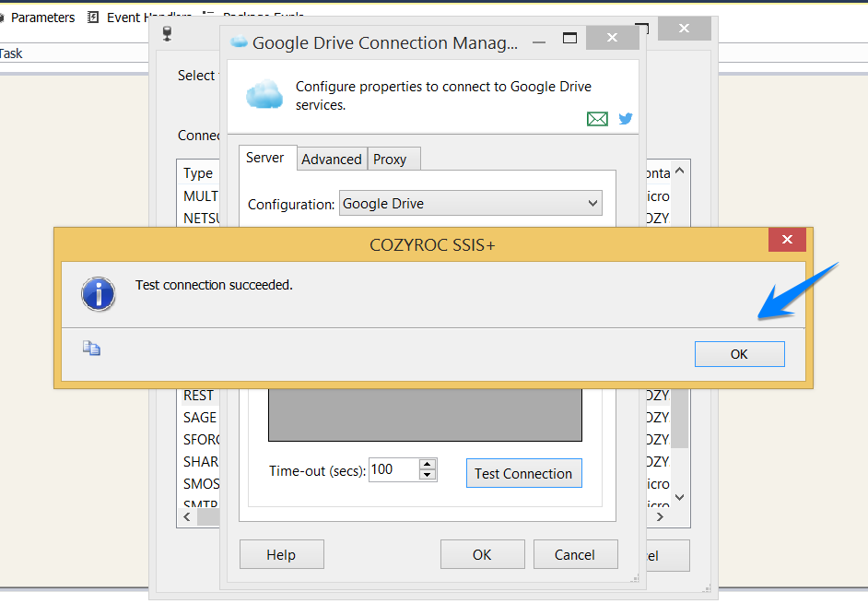868x604 pixels.
Task: Open Help for Google Drive Connection Manager
Action: point(281,555)
